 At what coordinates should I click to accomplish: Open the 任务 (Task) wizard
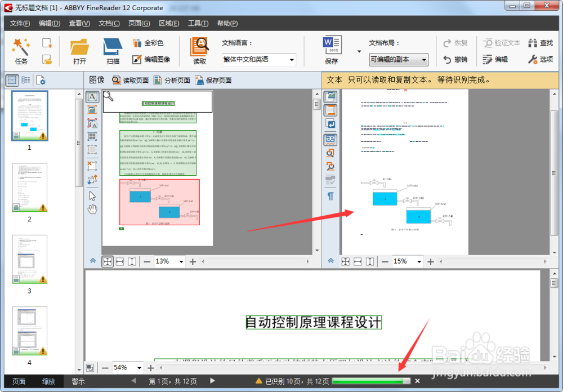(21, 51)
